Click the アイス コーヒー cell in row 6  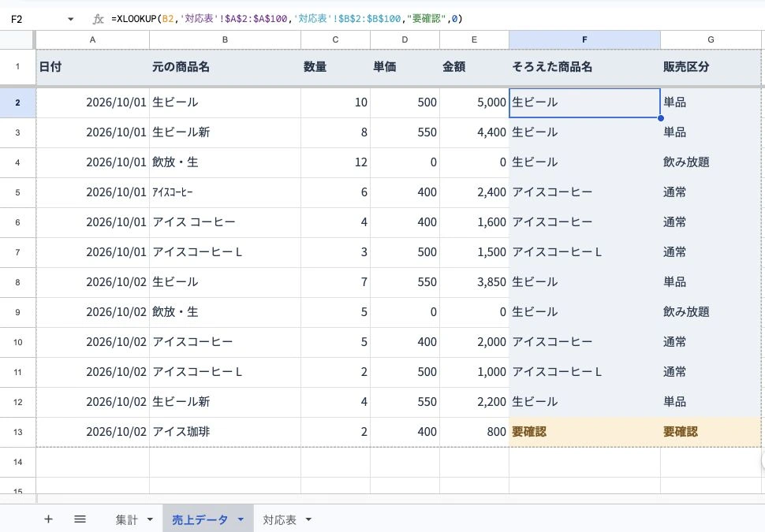(x=225, y=222)
